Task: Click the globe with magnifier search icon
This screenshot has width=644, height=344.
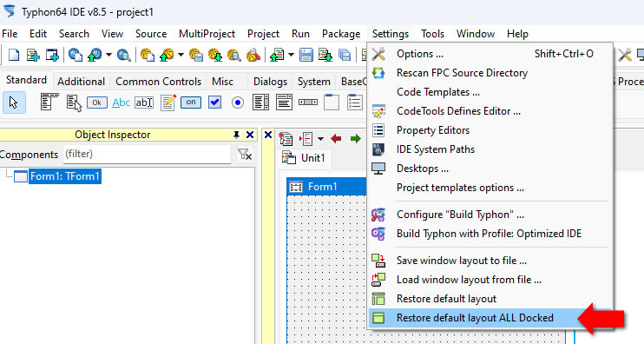Action: 123,54
